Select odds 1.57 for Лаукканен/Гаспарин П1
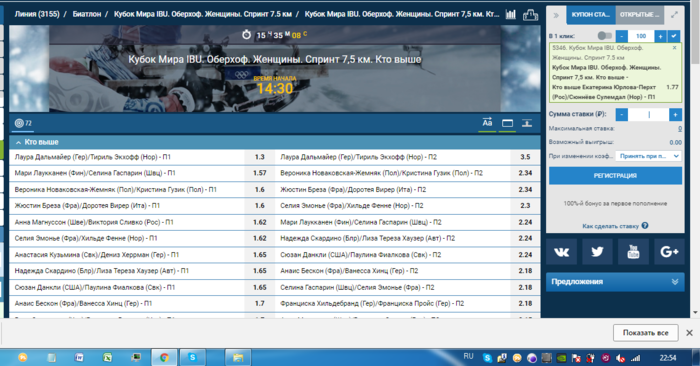Viewport: 700px width, 366px height. (x=259, y=173)
